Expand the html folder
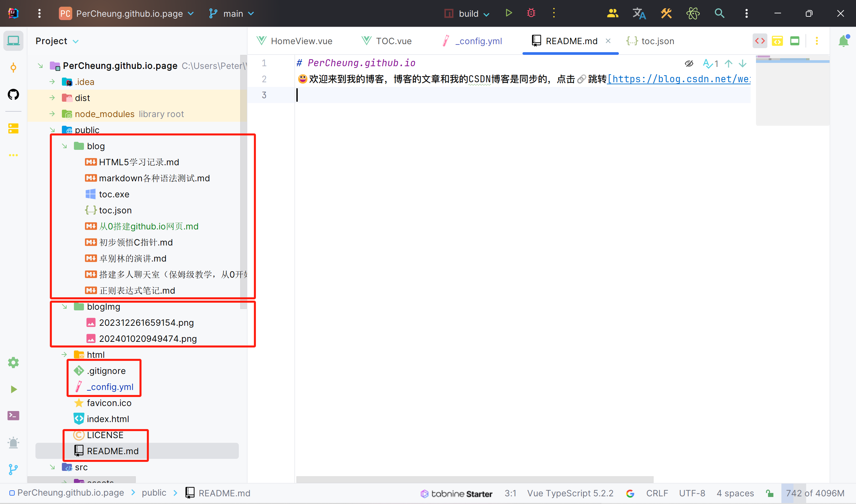The width and height of the screenshot is (856, 504). point(64,355)
